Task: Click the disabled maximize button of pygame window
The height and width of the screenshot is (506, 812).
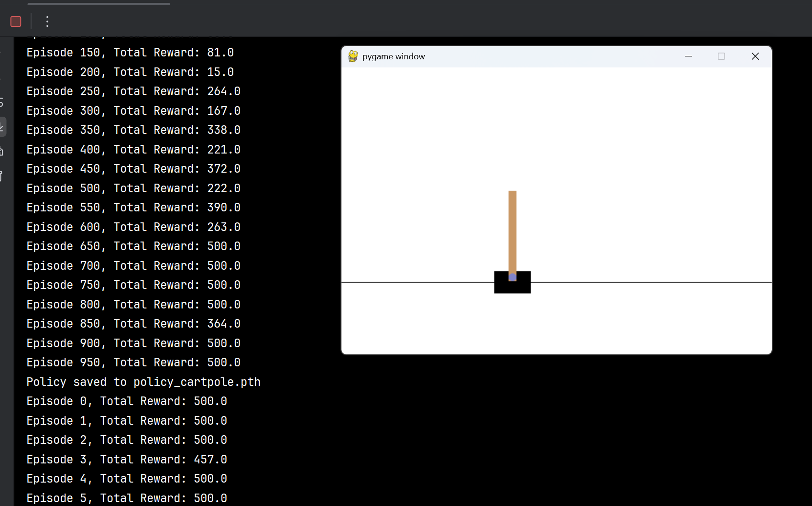Action: pos(721,56)
